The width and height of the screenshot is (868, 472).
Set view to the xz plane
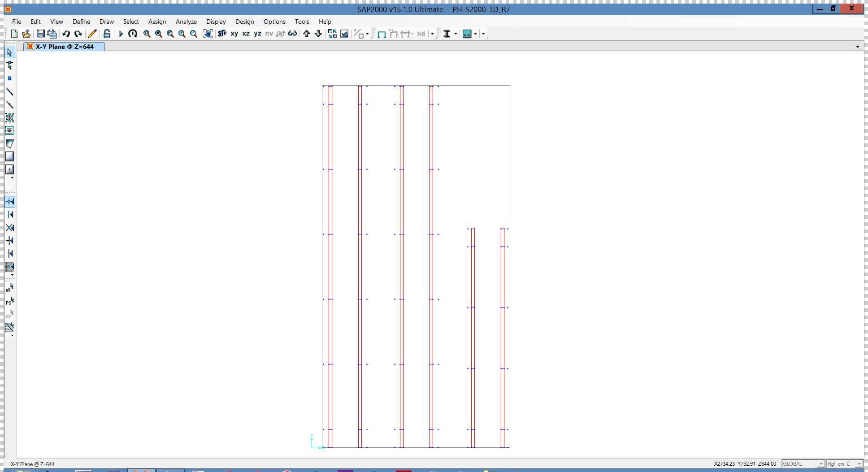(x=246, y=34)
